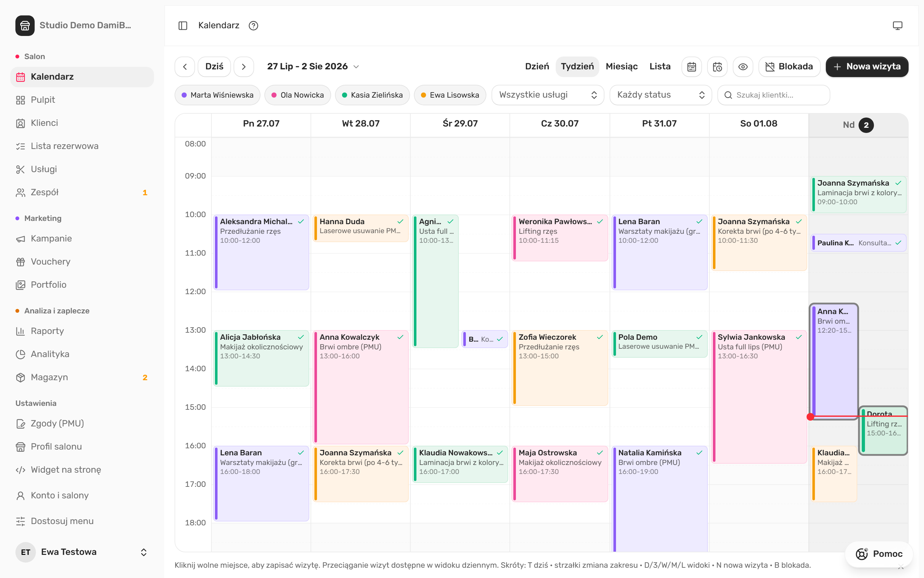Open the Pomoc help chat button
Screen dimensions: 924x578
click(x=879, y=554)
